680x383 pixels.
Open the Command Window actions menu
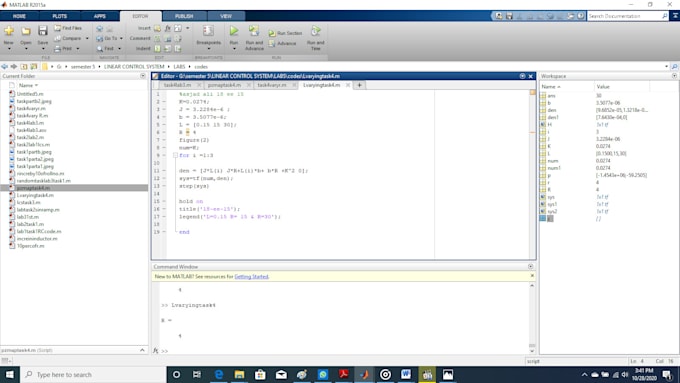[x=530, y=266]
